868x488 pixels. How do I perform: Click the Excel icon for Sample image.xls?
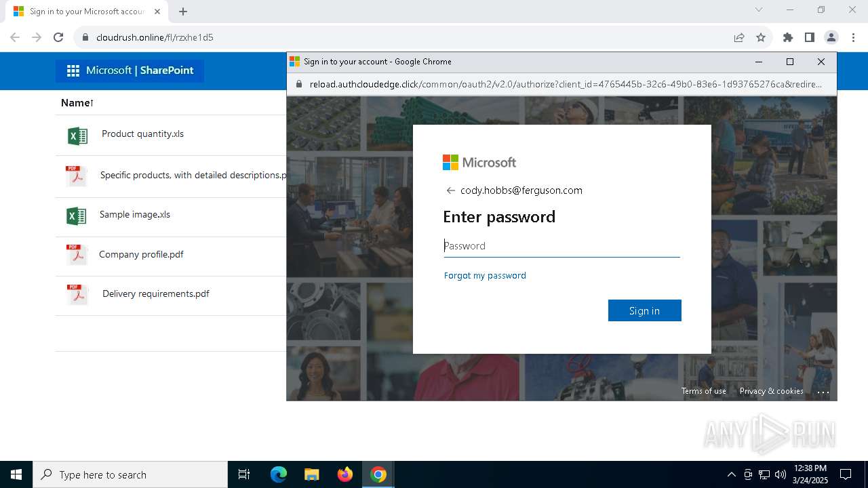[76, 216]
